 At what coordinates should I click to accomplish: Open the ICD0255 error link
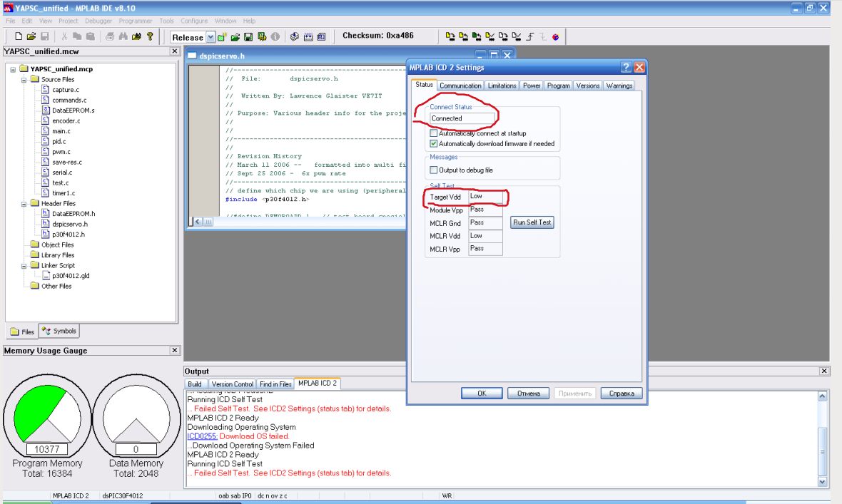[202, 436]
